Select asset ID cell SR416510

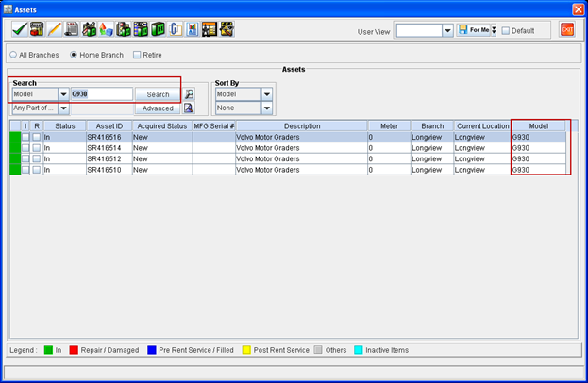[x=109, y=170]
